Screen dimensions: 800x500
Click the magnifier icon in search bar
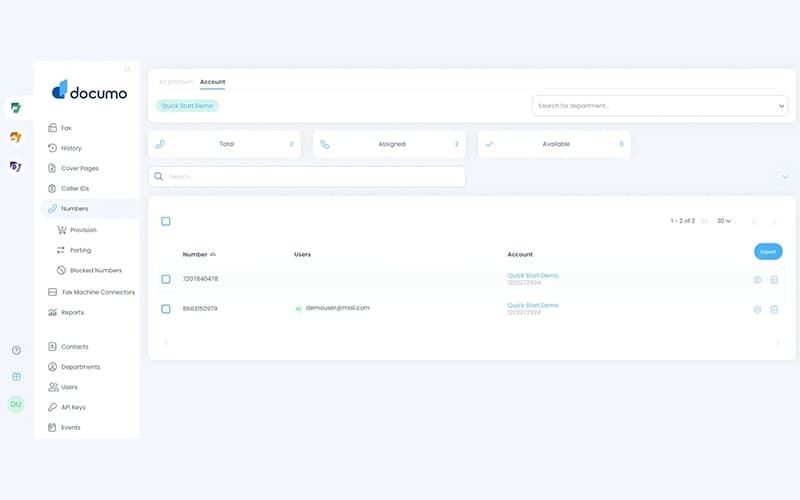pos(159,177)
